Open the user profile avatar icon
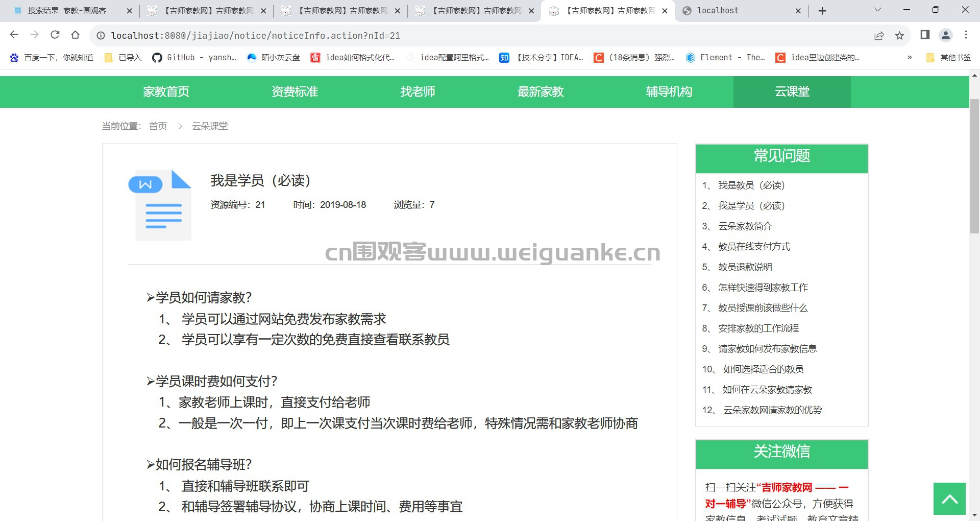980x521 pixels. pyautogui.click(x=945, y=35)
